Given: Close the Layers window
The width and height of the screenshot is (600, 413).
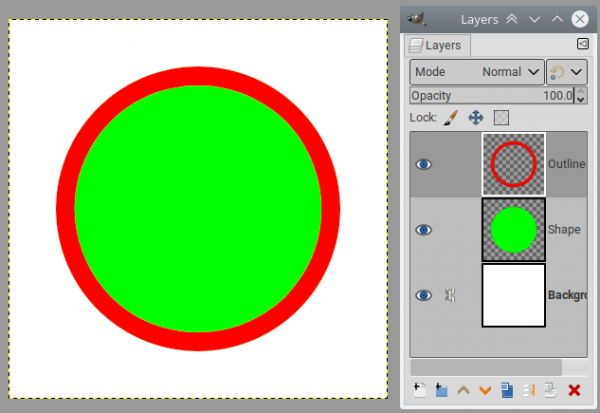Looking at the screenshot, I should pos(580,19).
